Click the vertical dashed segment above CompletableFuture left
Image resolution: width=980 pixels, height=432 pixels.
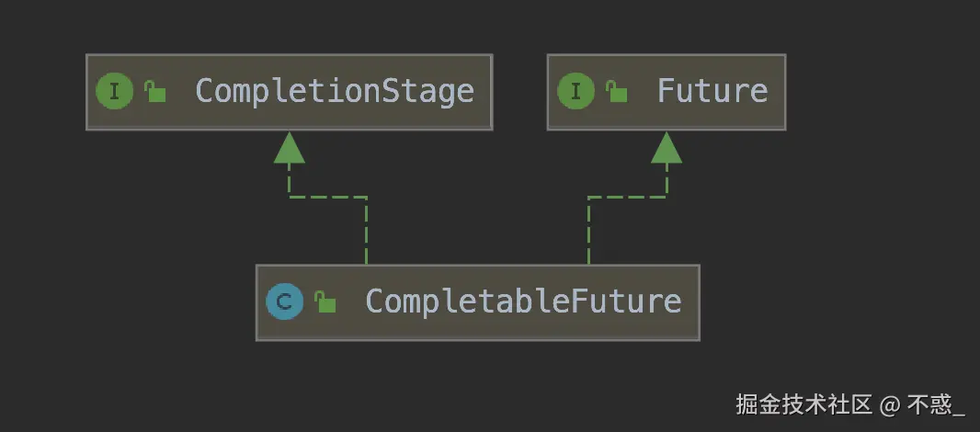pyautogui.click(x=366, y=232)
